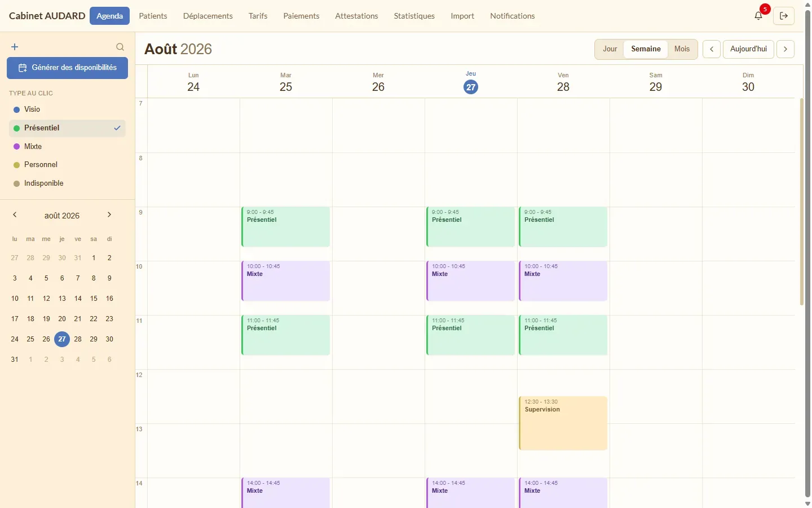The height and width of the screenshot is (508, 812).
Task: Switch to Semaine view
Action: 646,49
